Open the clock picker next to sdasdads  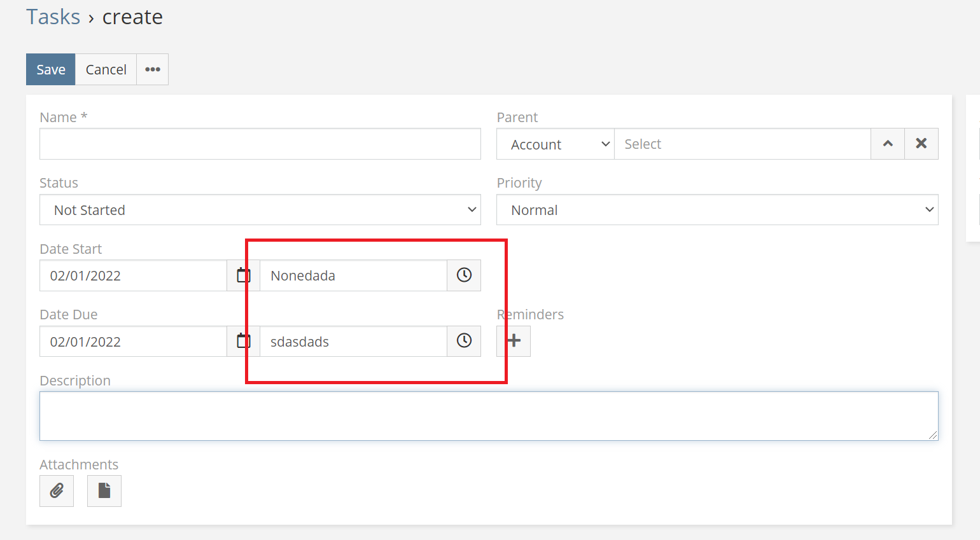(463, 341)
